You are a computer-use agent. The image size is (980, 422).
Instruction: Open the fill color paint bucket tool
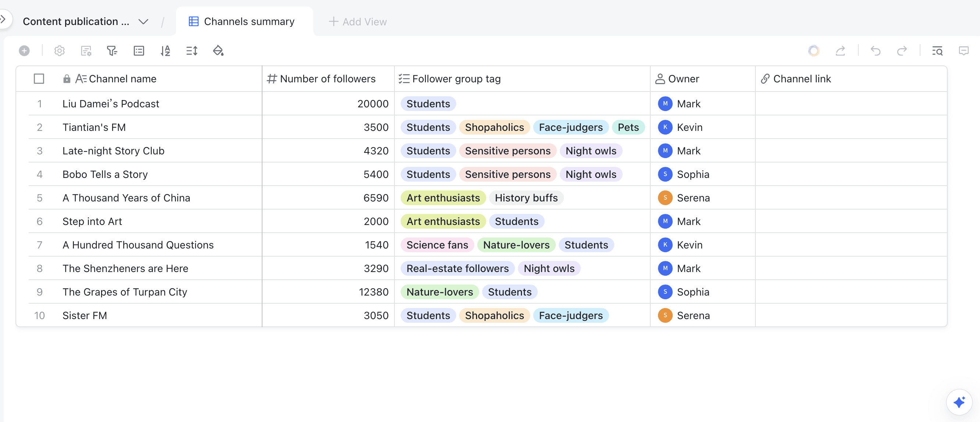(218, 51)
